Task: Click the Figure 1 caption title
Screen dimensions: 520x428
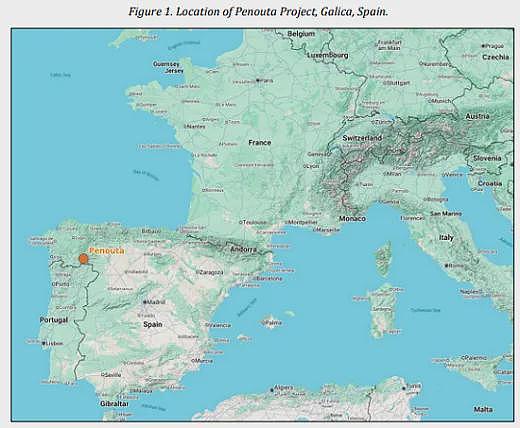Action: (x=258, y=12)
